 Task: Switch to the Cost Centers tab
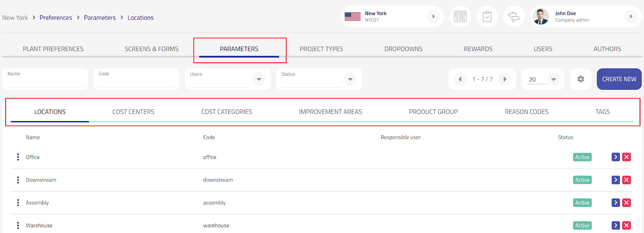[133, 112]
